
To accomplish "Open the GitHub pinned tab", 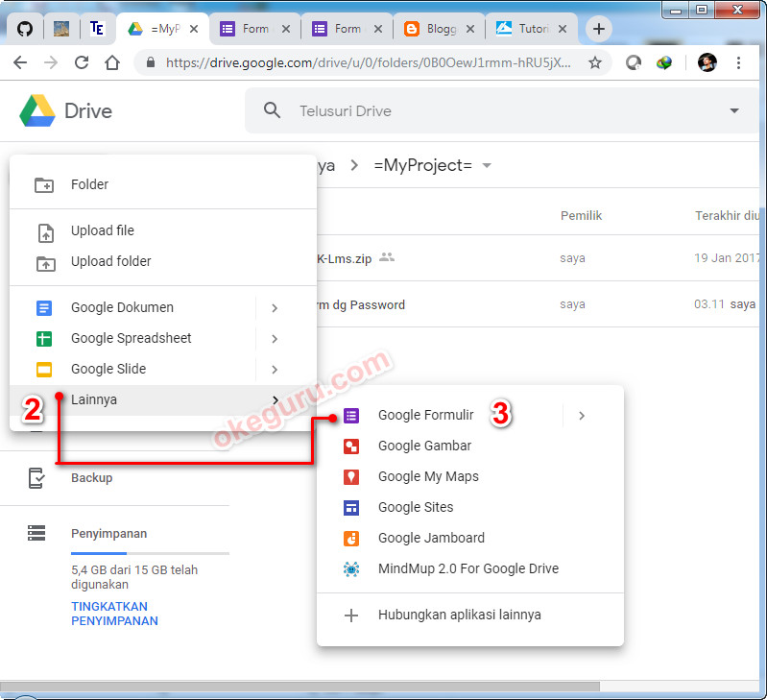I will (25, 29).
